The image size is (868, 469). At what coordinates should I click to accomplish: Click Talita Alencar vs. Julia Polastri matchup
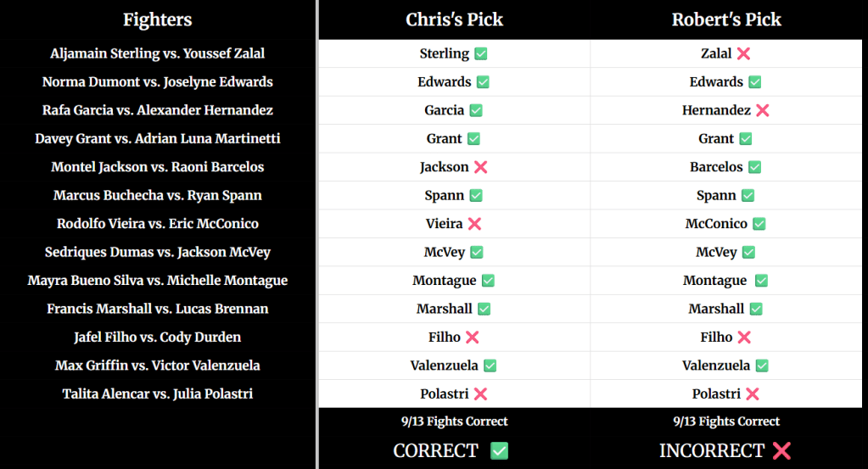tap(158, 394)
